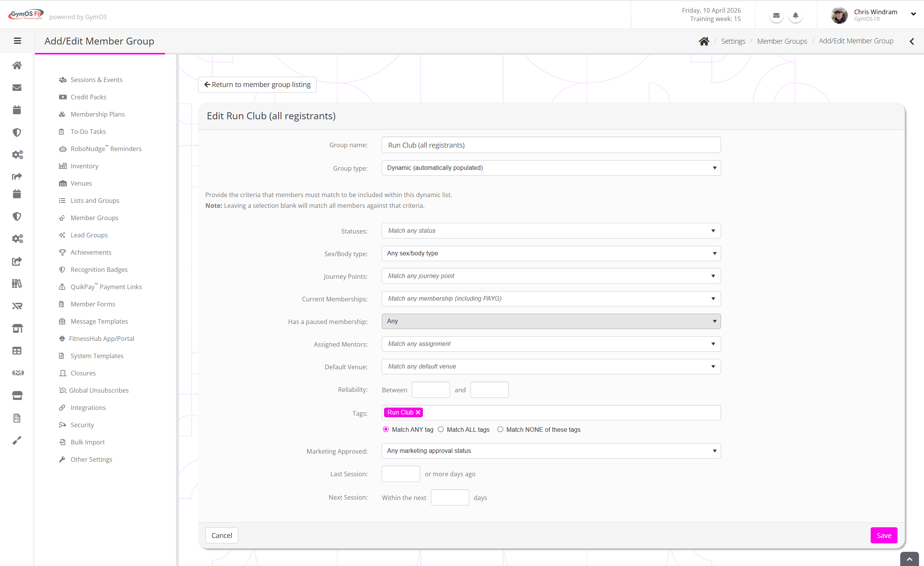Select Match ANY tag radio button
The height and width of the screenshot is (566, 924).
[386, 429]
